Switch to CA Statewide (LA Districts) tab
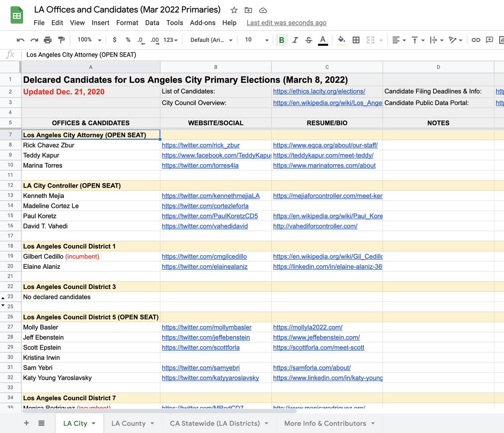Viewport: 504px width, 433px height. tap(219, 423)
